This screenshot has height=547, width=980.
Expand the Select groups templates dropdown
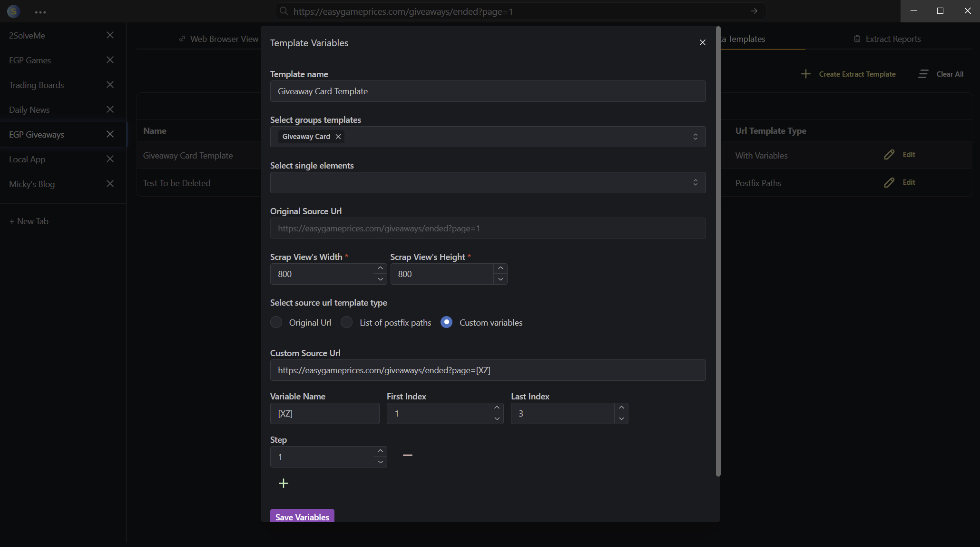tap(695, 137)
